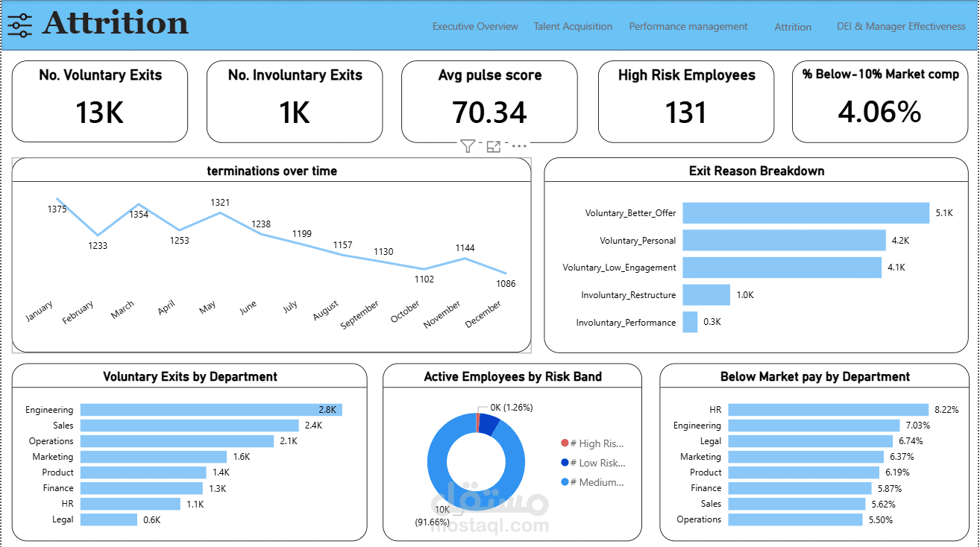
Task: Click the dark blue Low Risk legend marker
Action: (x=564, y=463)
